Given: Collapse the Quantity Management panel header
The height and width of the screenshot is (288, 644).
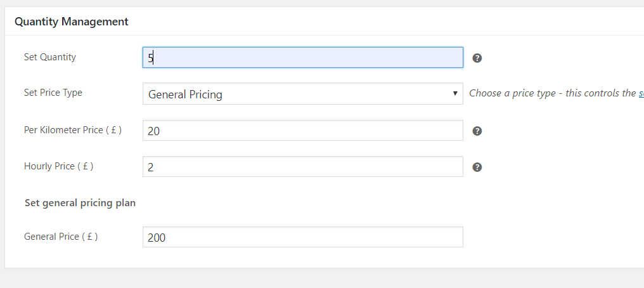Looking at the screenshot, I should (72, 22).
